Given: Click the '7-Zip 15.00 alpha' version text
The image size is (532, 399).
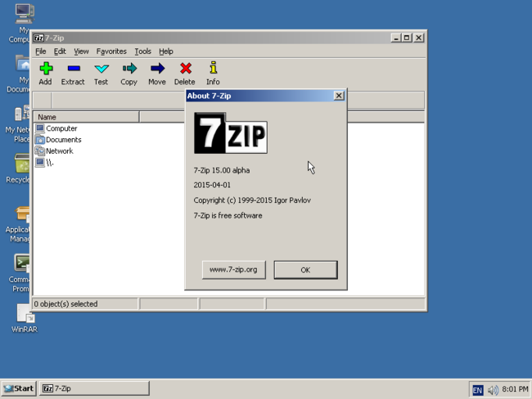Looking at the screenshot, I should pos(222,170).
